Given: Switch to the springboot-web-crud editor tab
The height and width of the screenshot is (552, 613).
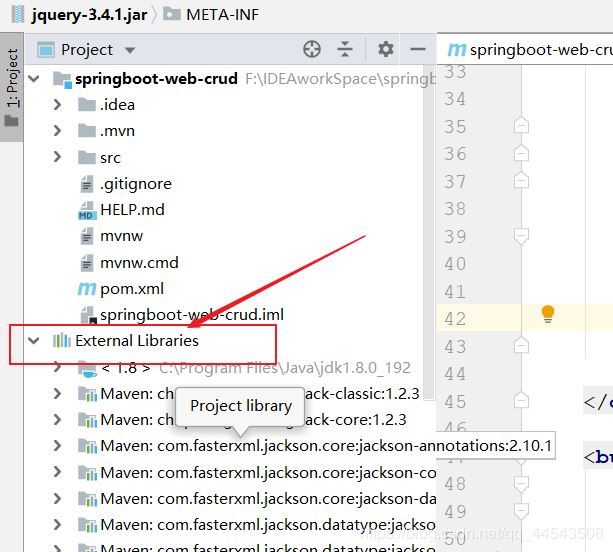Looking at the screenshot, I should coord(530,50).
